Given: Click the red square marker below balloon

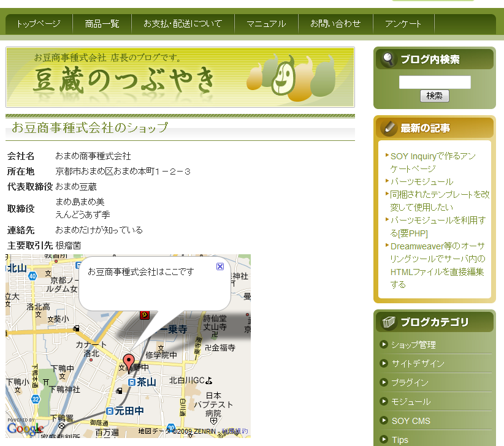Looking at the screenshot, I should pos(145,315).
